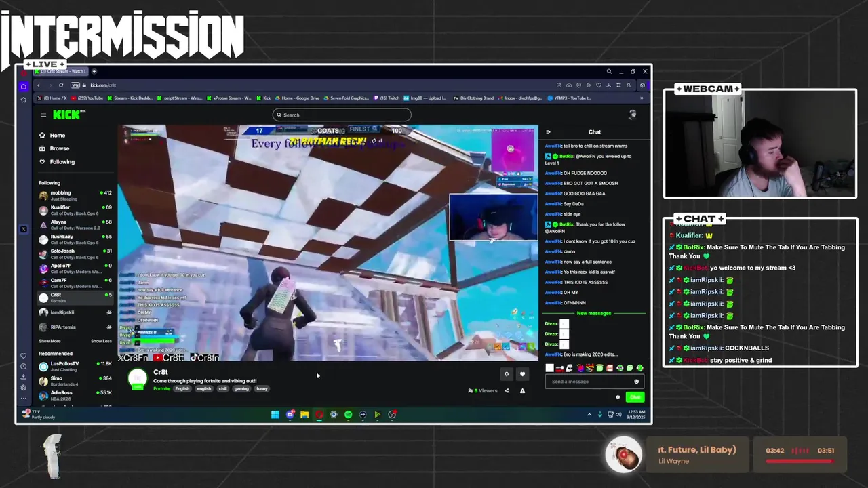This screenshot has height=488, width=868.
Task: Toggle the VPN badge in address bar
Action: pyautogui.click(x=75, y=85)
